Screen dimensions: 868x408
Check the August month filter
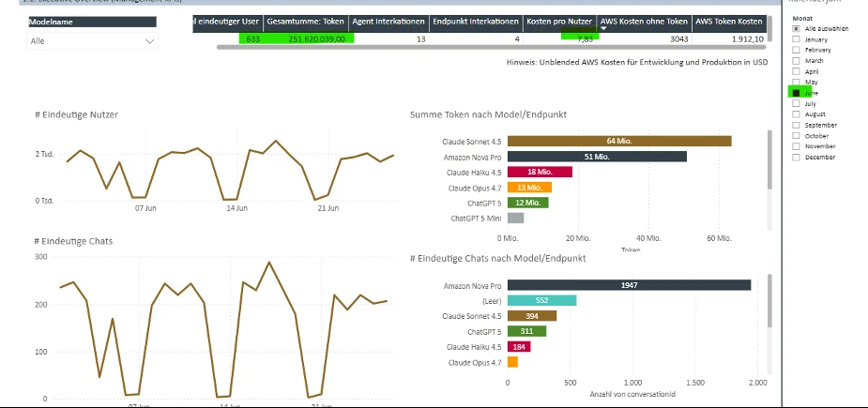tap(796, 114)
